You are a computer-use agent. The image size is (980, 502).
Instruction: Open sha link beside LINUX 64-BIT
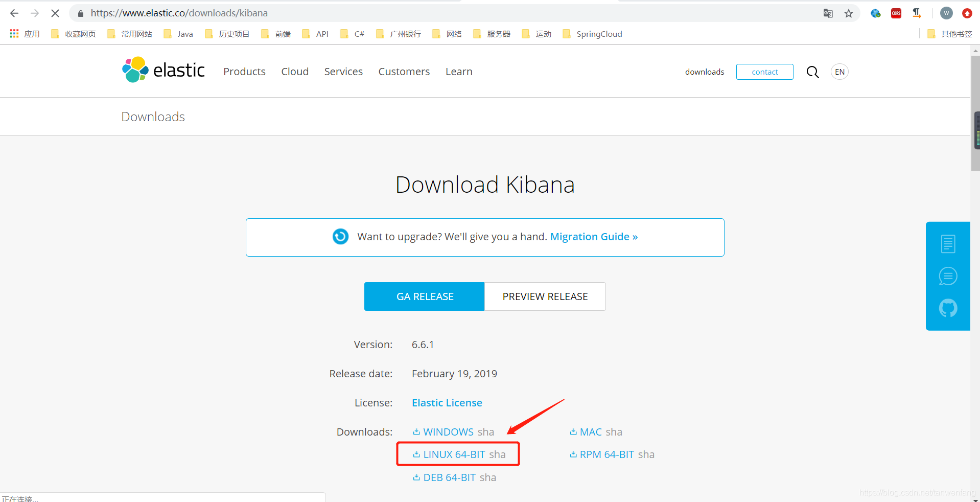point(497,454)
